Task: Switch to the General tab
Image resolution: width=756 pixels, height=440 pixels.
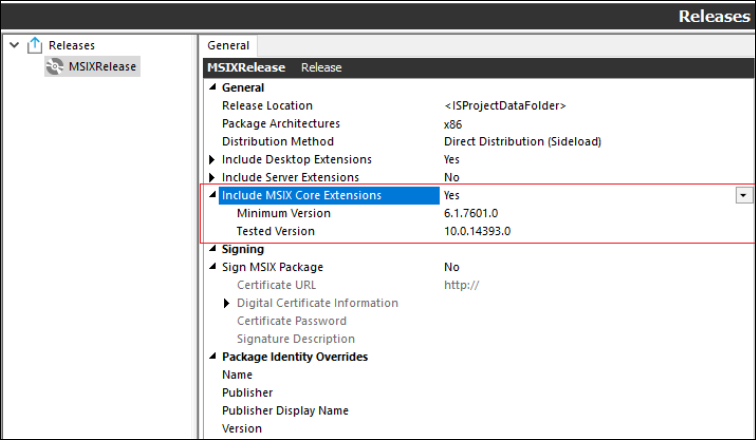Action: coord(228,46)
